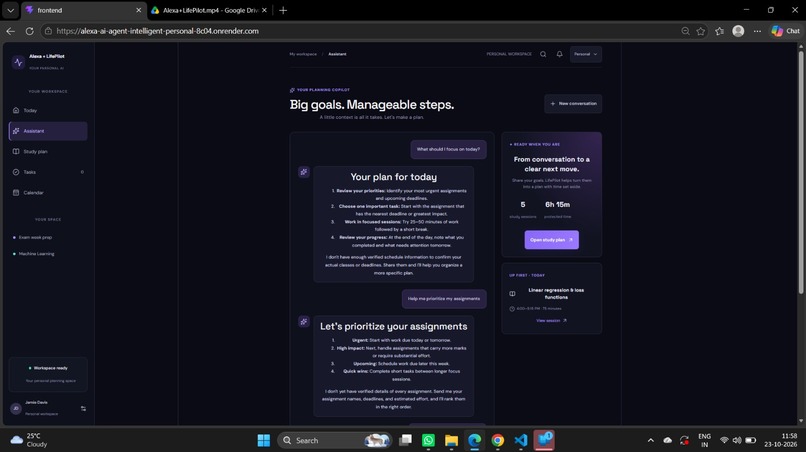The image size is (806, 452).
Task: Click the Alexa + LifePilot logo icon
Action: (19, 62)
